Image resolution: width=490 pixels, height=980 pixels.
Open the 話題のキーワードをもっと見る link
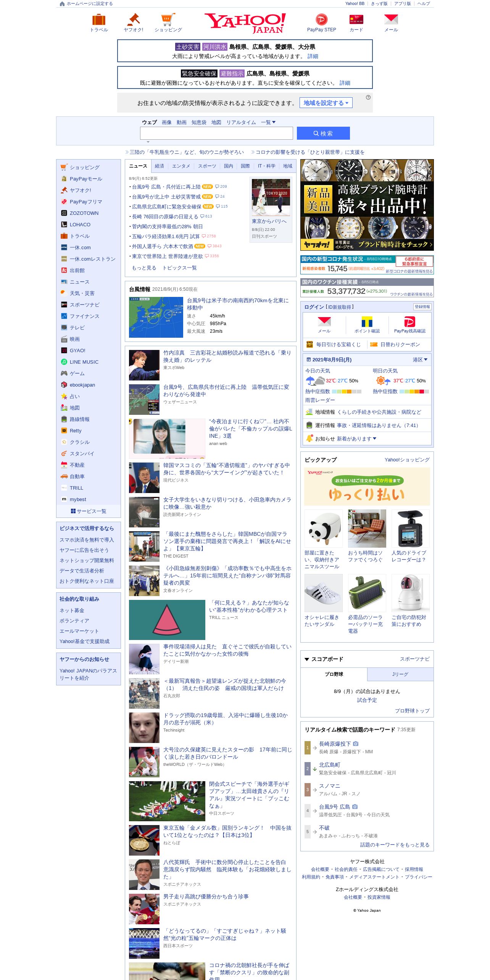coord(395,845)
